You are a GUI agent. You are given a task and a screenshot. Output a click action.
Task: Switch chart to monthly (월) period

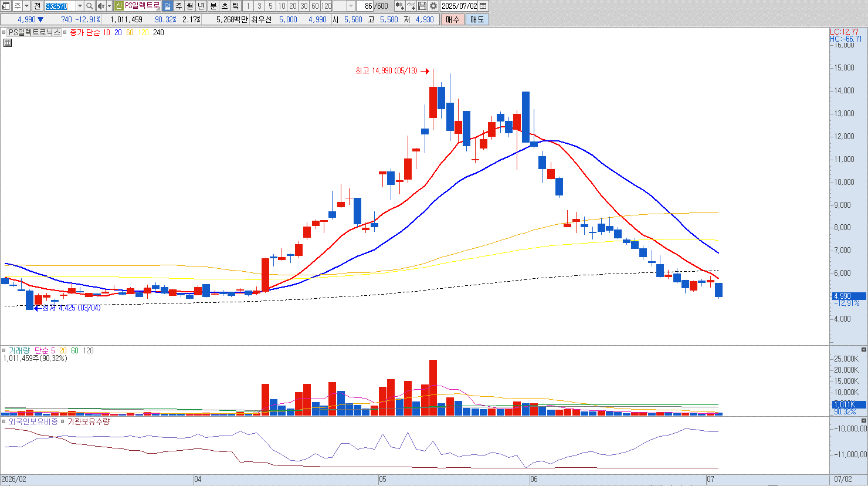pyautogui.click(x=189, y=6)
